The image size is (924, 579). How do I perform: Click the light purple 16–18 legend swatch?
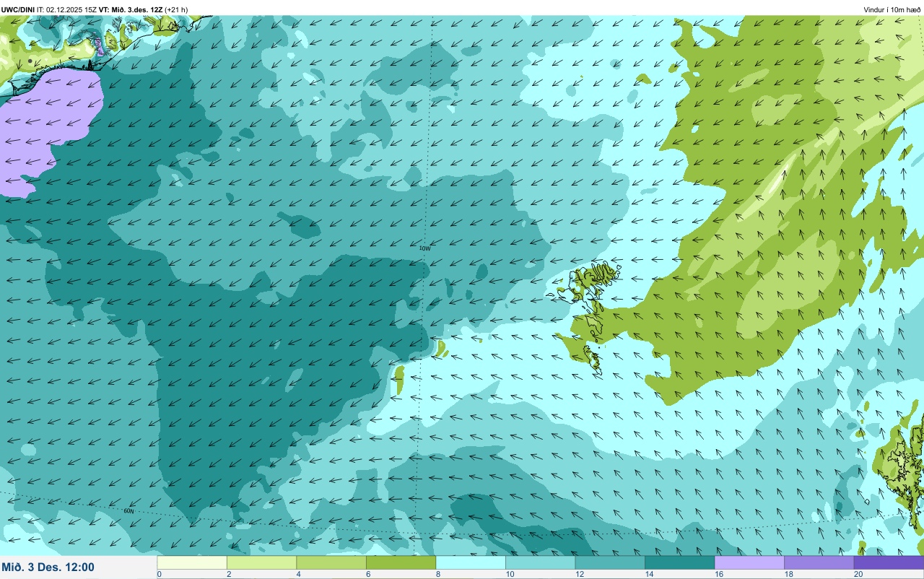coord(749,562)
